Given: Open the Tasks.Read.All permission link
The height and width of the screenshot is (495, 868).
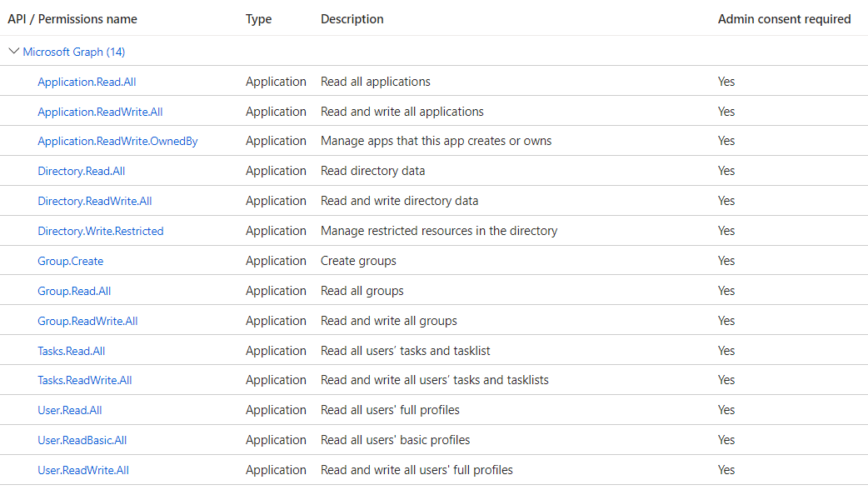Looking at the screenshot, I should coord(72,351).
